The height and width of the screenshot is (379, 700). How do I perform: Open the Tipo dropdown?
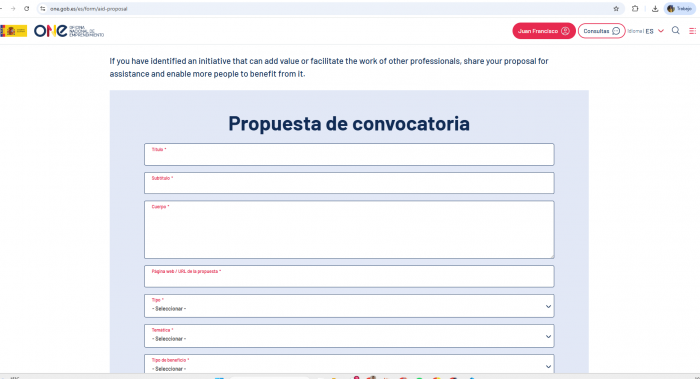coord(349,306)
